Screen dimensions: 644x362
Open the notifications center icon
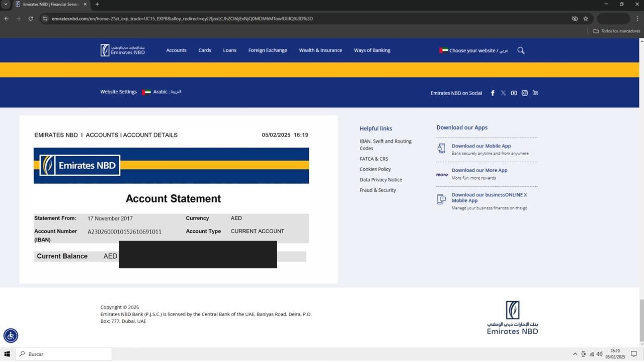[634, 354]
